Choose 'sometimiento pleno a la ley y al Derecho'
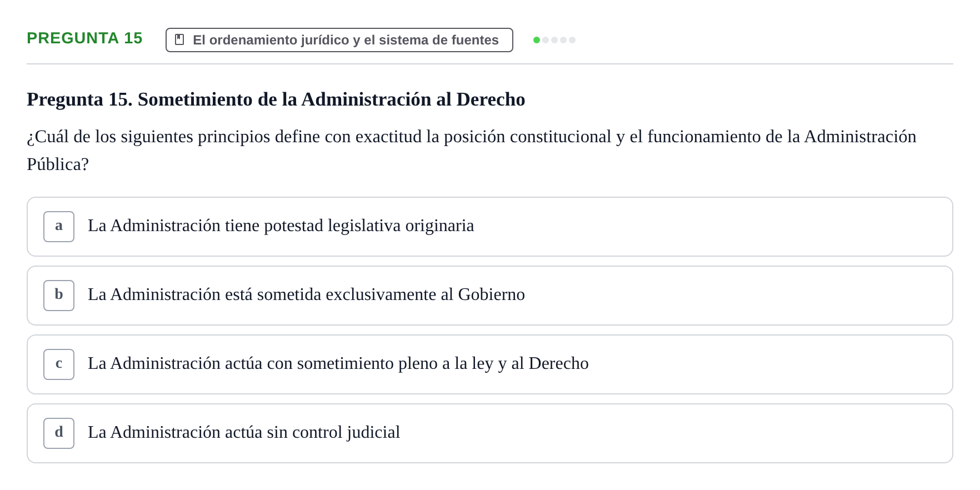 click(x=443, y=363)
